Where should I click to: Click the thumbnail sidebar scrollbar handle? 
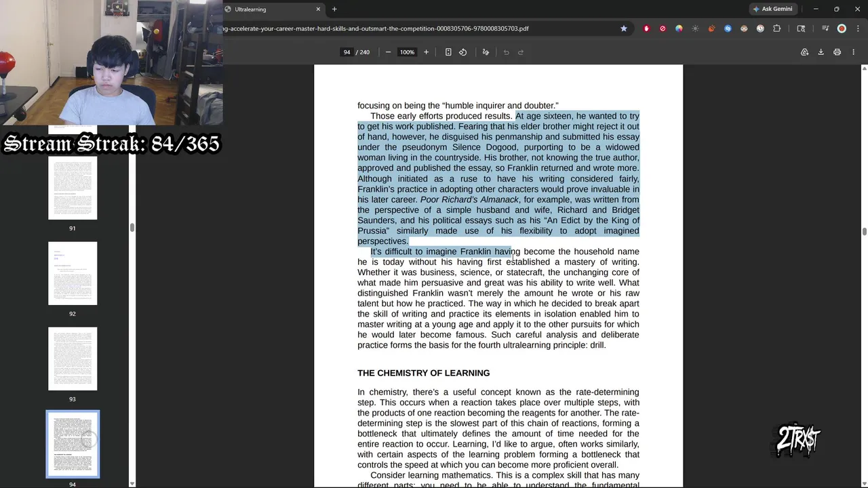[x=132, y=228]
